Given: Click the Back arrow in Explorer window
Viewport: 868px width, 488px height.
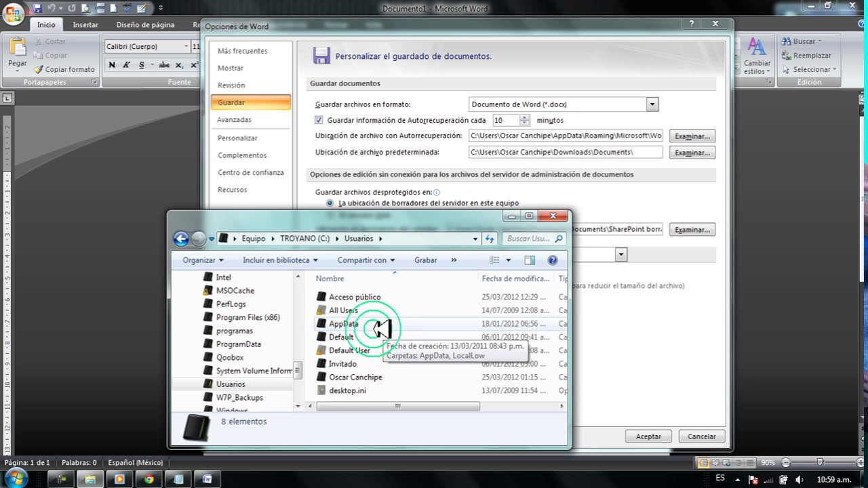Looking at the screenshot, I should (x=180, y=239).
